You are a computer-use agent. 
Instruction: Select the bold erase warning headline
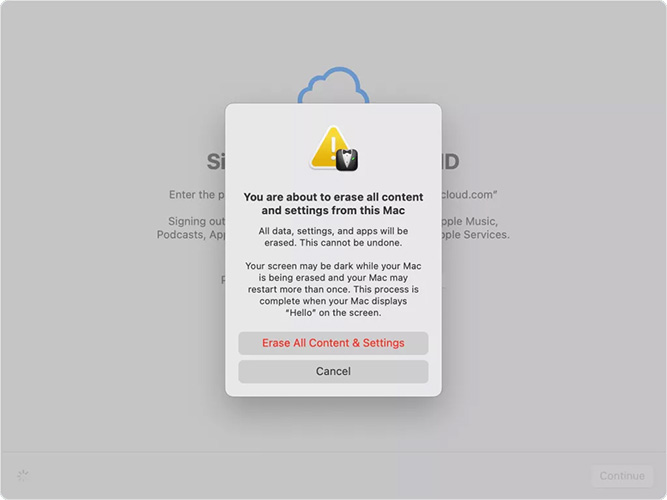point(333,204)
